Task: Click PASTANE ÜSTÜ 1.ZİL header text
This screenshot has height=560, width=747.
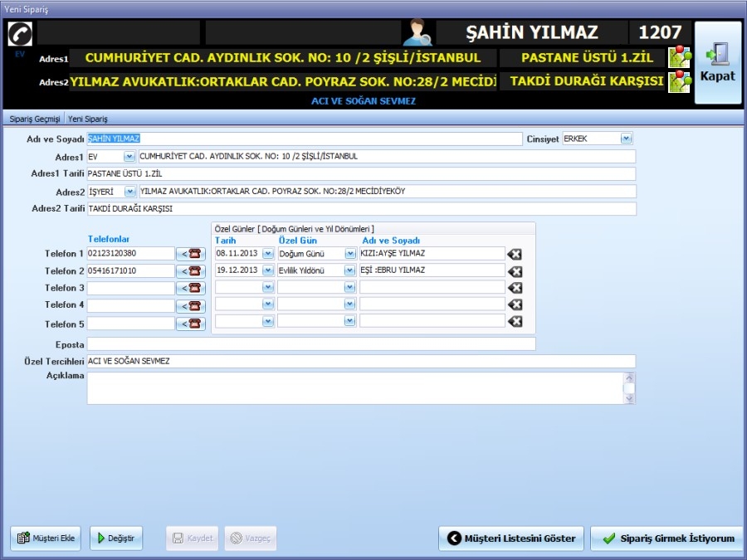Action: [587, 57]
